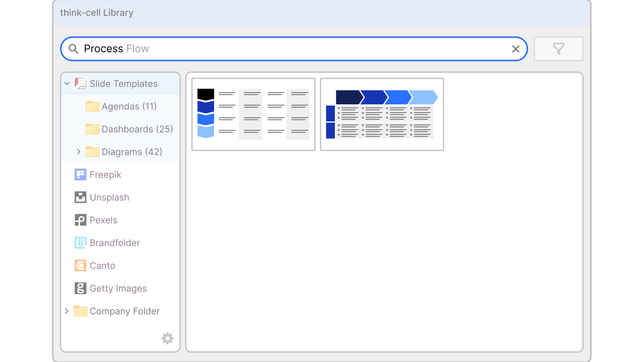Select the vertical chevron process template thumbnail
The height and width of the screenshot is (362, 644).
point(253,114)
